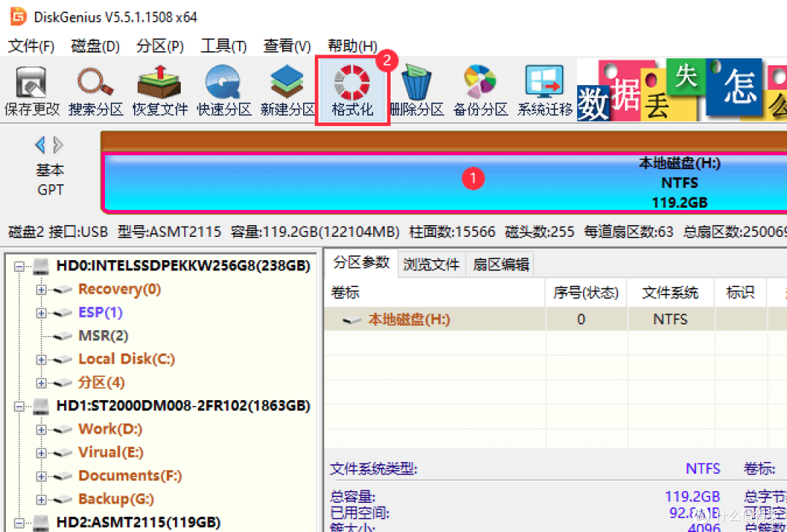The height and width of the screenshot is (532, 787).
Task: Click the 柱面数:15566 disk info text
Action: 453,232
